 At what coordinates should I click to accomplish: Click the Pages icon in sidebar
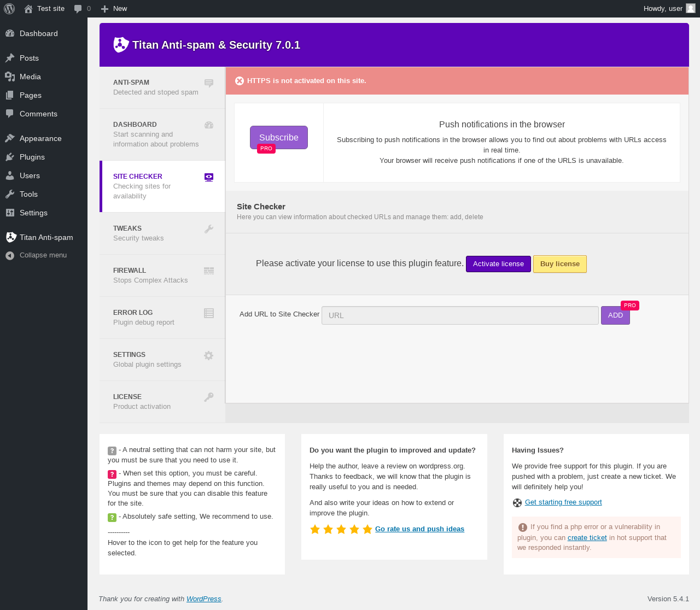10,95
